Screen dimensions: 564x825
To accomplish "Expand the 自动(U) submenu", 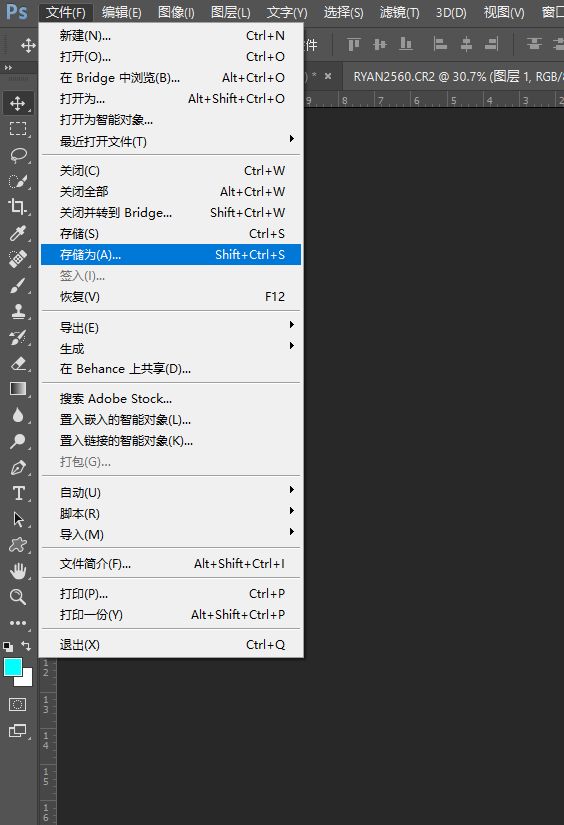I will pos(172,492).
